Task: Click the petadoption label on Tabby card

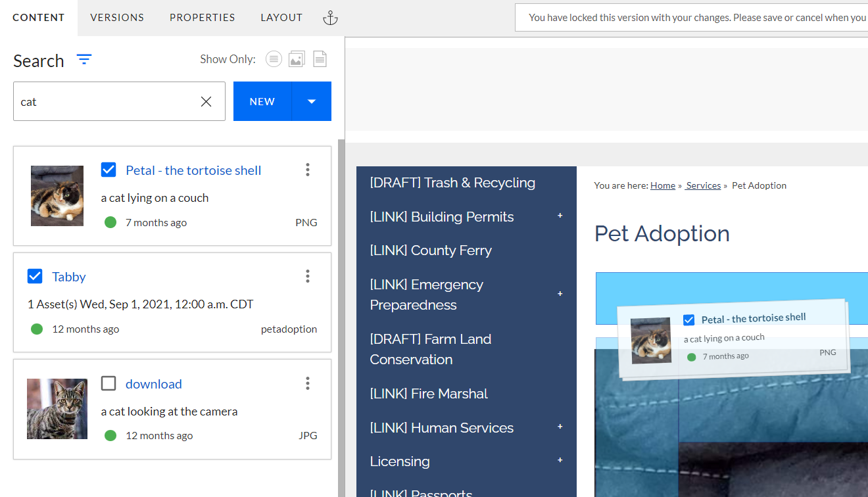Action: 289,329
